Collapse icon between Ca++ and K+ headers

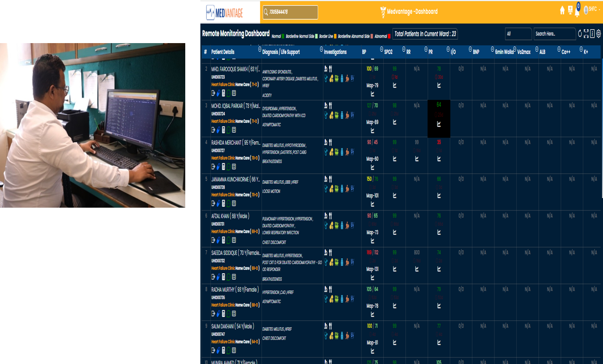(581, 49)
